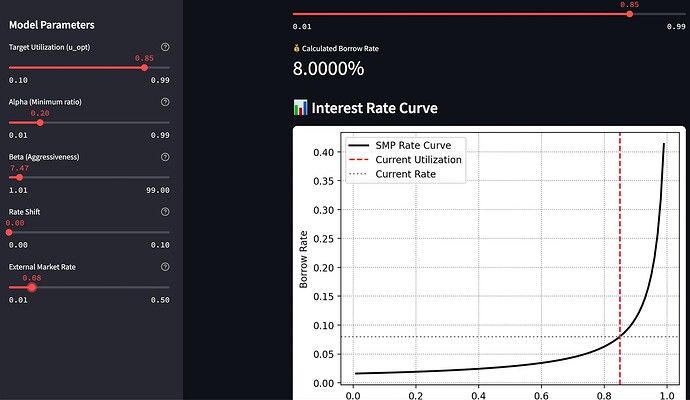Screen dimensions: 690x400
Task: Open help tooltip for Beta (Aggressiveness)
Action: (x=165, y=157)
